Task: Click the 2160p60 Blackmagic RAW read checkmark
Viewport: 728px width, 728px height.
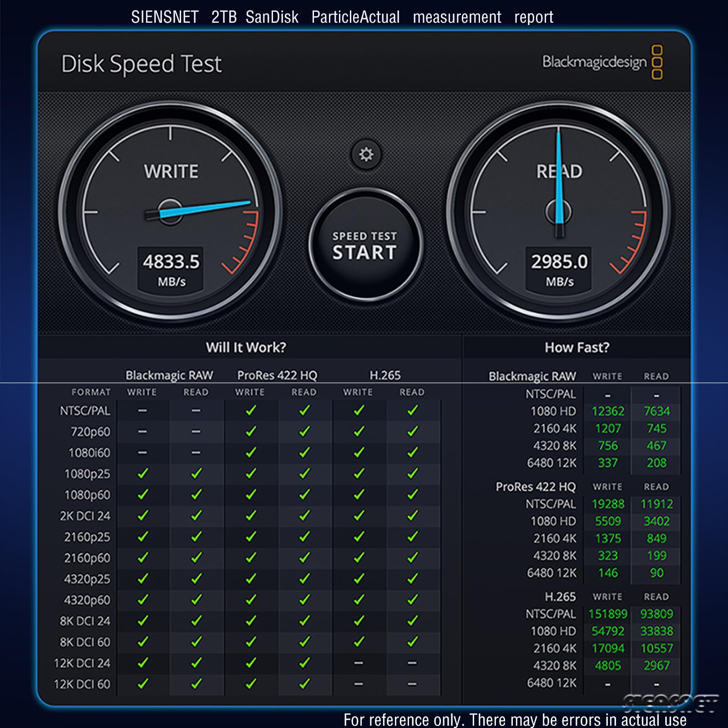Action: coord(196,558)
